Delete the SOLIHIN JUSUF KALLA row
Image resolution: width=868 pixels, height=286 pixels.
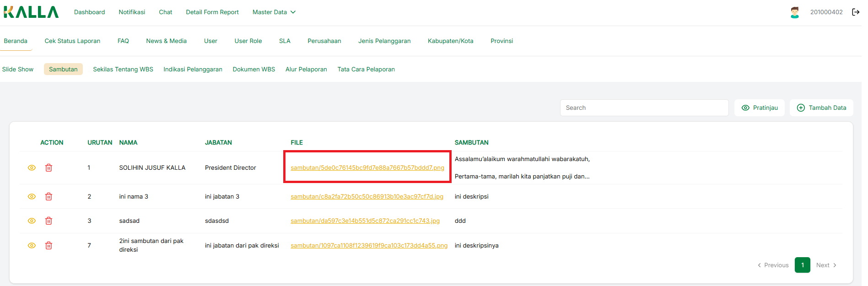click(x=49, y=168)
